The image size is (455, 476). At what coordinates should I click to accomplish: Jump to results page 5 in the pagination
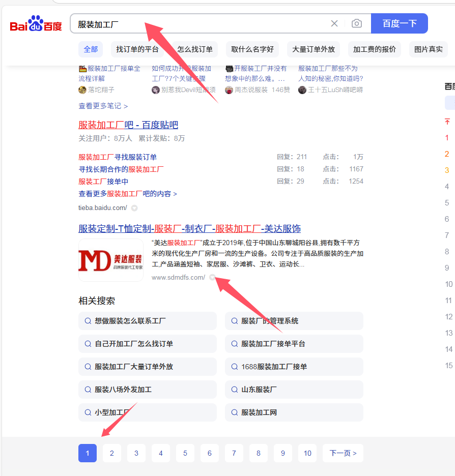pos(185,453)
